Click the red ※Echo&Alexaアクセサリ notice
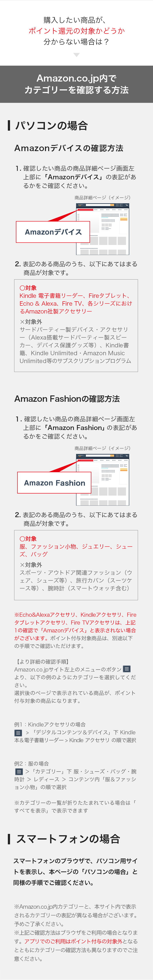Screen dimensions: 153x980 pos(75,630)
